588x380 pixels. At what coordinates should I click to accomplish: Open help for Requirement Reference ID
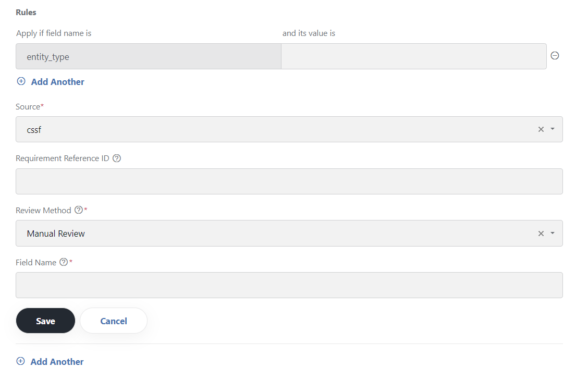[x=117, y=158]
